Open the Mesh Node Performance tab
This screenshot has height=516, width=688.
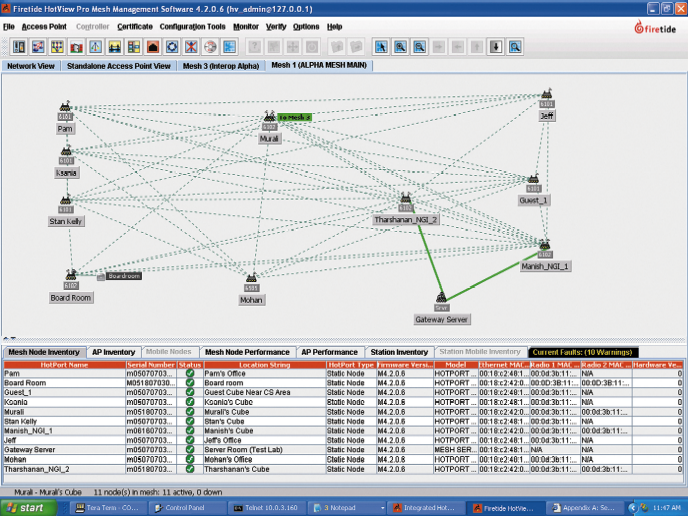[247, 352]
